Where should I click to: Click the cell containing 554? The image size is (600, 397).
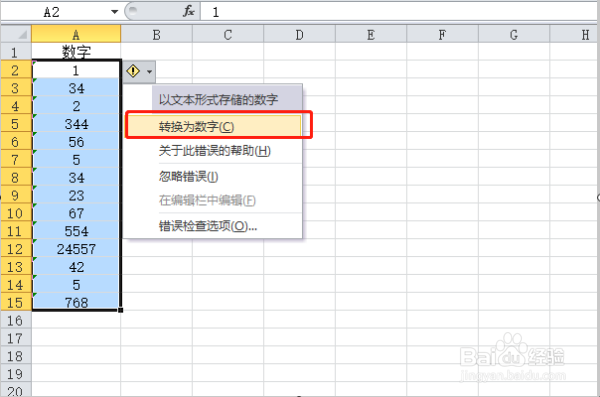coord(76,231)
